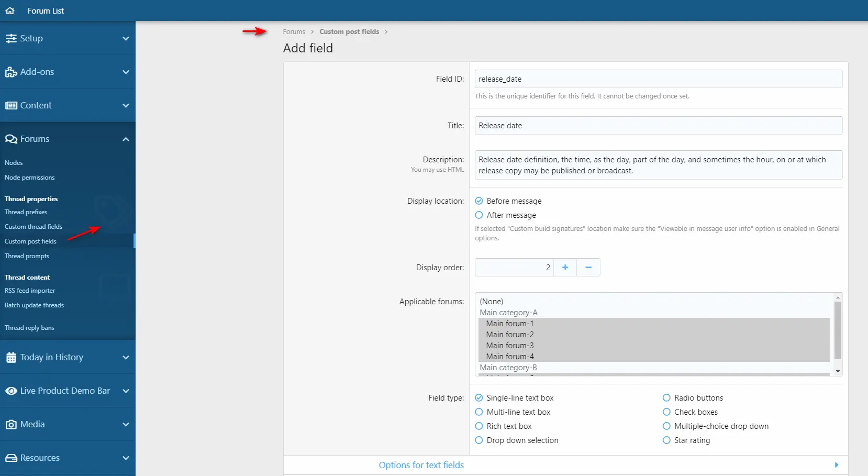Choose Multi-line text box field type
Screen dimensions: 868x476
pyautogui.click(x=479, y=412)
